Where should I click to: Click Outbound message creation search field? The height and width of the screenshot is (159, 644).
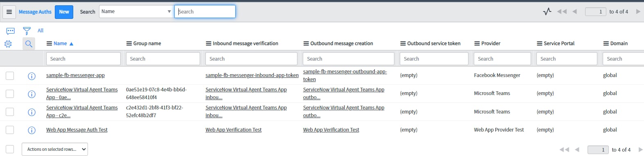(x=349, y=59)
